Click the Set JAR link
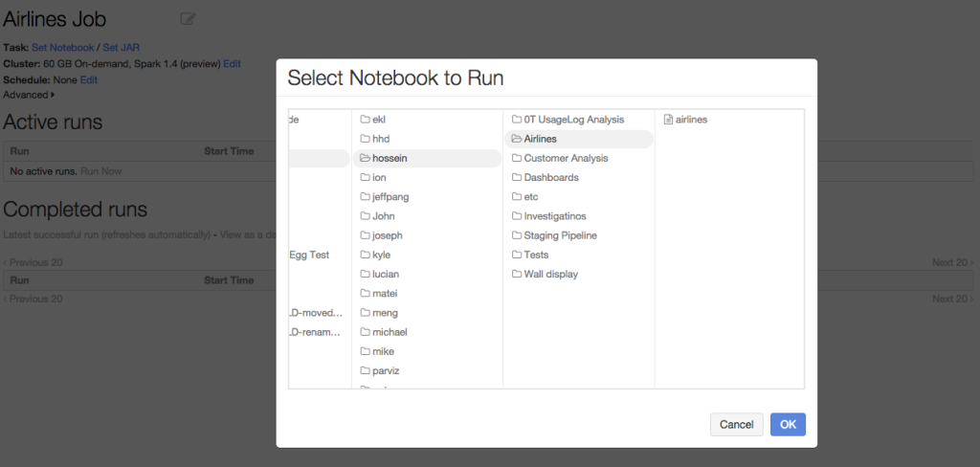The image size is (980, 467). tap(122, 47)
